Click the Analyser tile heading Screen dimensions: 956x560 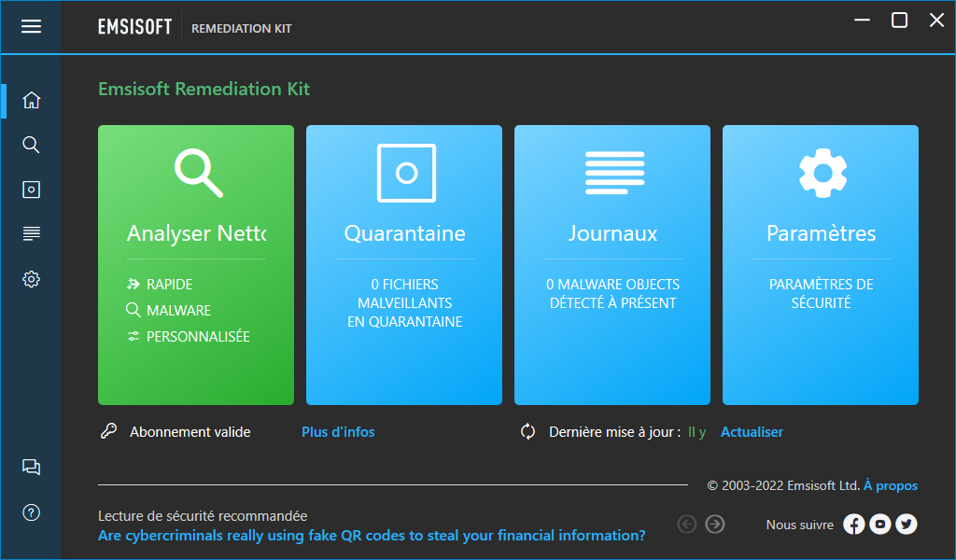point(196,233)
